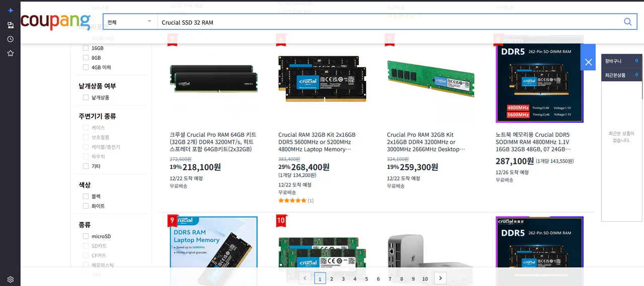Click the Coupang logo
644x286 pixels.
coord(55,22)
